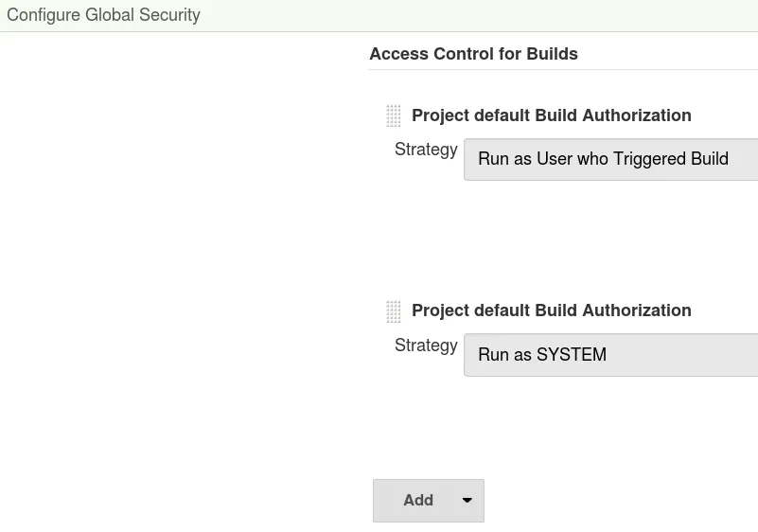Open the Run as User who Triggered Build dropdown
The width and height of the screenshot is (758, 532).
coord(610,159)
